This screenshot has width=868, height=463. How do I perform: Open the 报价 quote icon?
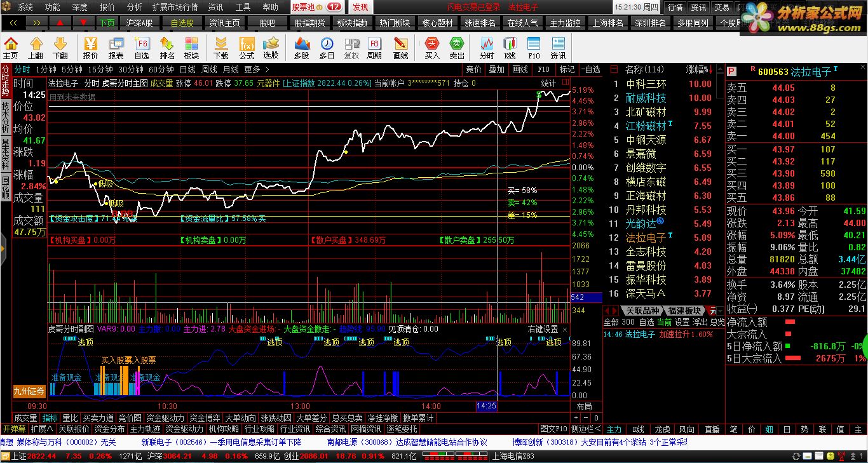coord(90,48)
